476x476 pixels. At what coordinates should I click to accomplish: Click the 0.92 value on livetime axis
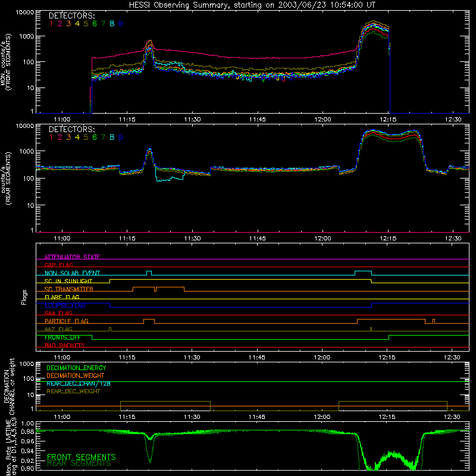pyautogui.click(x=27, y=461)
